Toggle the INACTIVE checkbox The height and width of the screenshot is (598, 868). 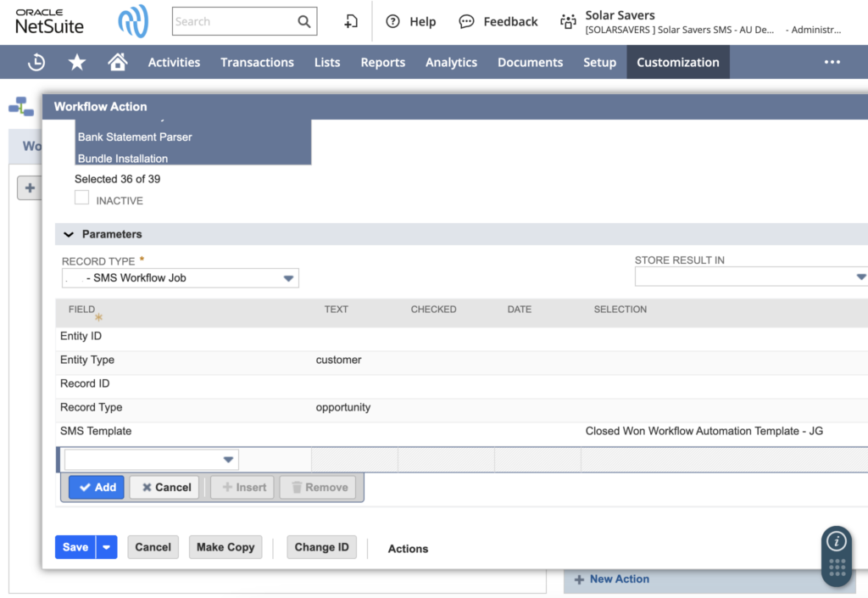(x=82, y=198)
